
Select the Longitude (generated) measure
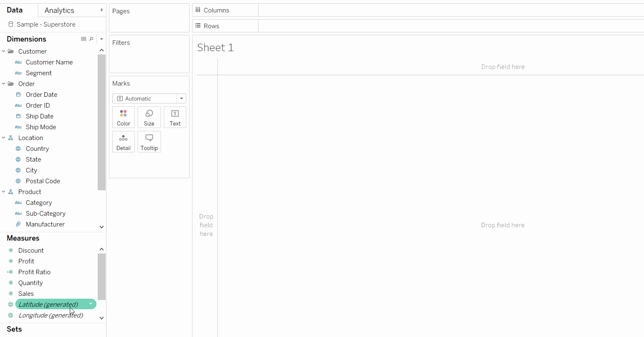click(51, 315)
